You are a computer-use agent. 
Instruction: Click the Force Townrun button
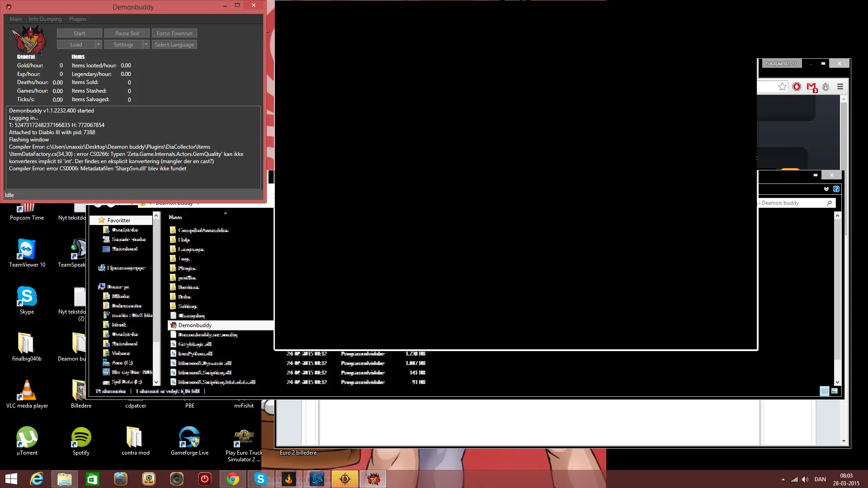(175, 33)
